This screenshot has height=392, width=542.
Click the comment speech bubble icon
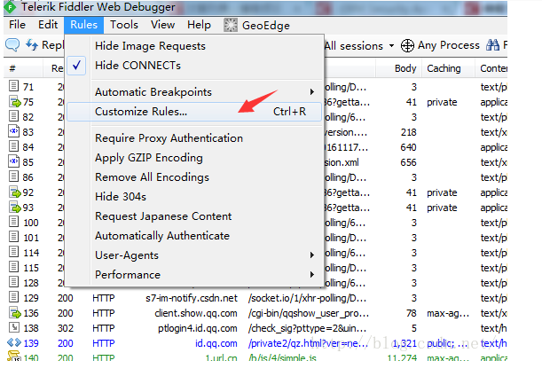12,45
